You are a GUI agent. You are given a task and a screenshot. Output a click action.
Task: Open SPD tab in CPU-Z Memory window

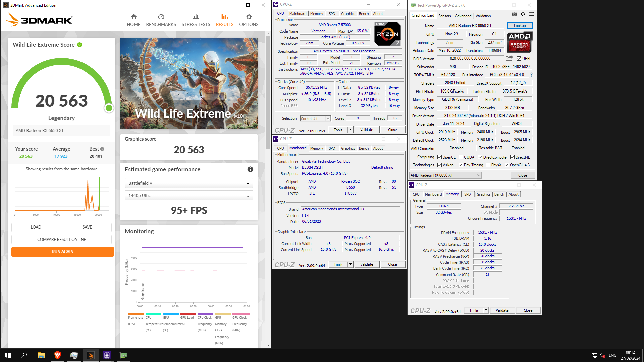coord(467,194)
